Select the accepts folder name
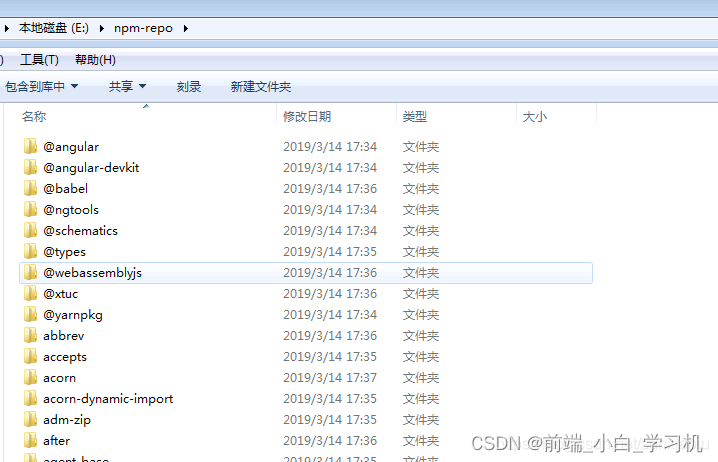Screen dimensions: 718x462 tap(65, 357)
